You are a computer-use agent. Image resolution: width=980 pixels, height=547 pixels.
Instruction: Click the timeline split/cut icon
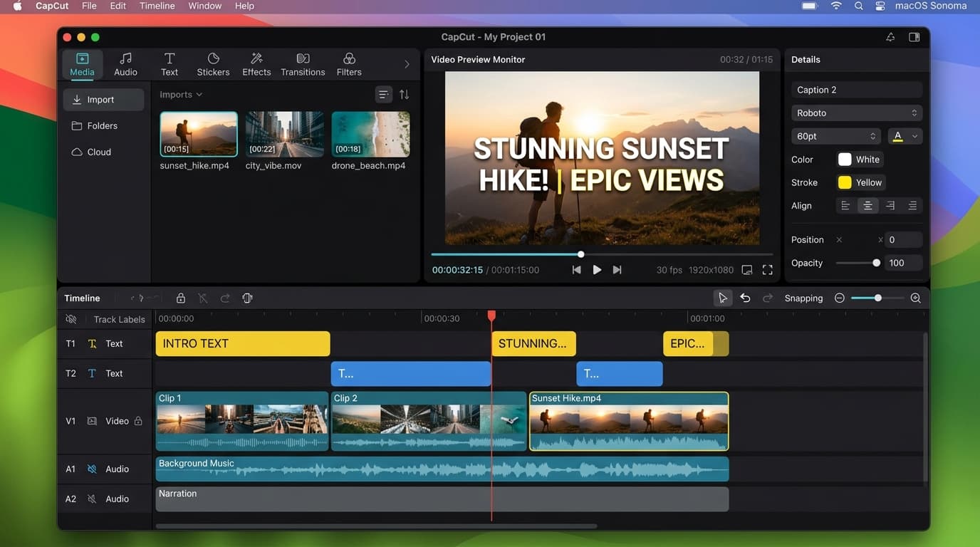(203, 298)
